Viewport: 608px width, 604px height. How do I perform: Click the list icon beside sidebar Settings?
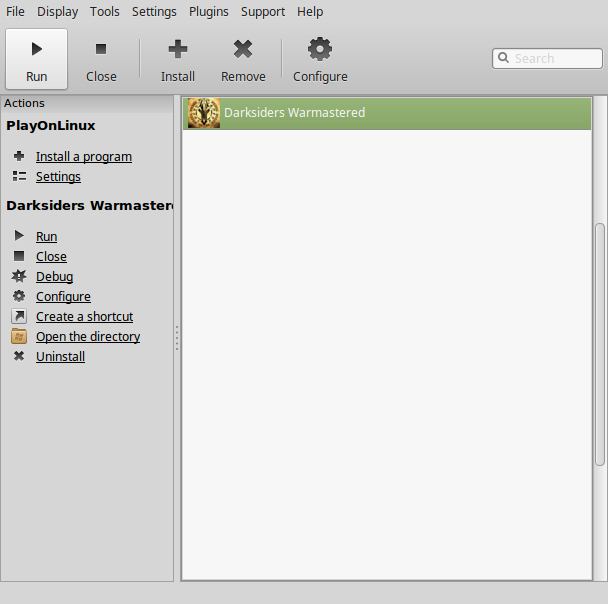click(19, 176)
